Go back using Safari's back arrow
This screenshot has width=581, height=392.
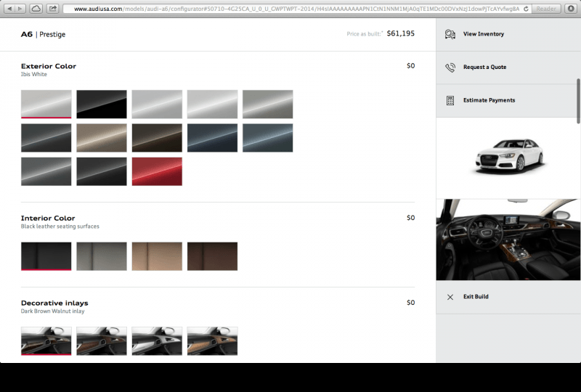pyautogui.click(x=9, y=9)
